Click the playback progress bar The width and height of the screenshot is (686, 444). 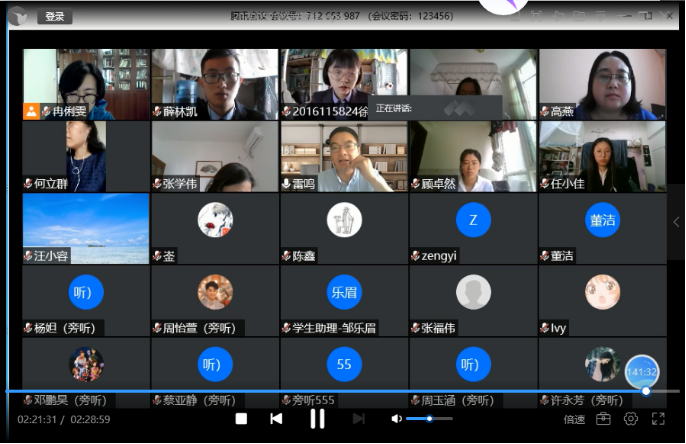pyautogui.click(x=300, y=391)
